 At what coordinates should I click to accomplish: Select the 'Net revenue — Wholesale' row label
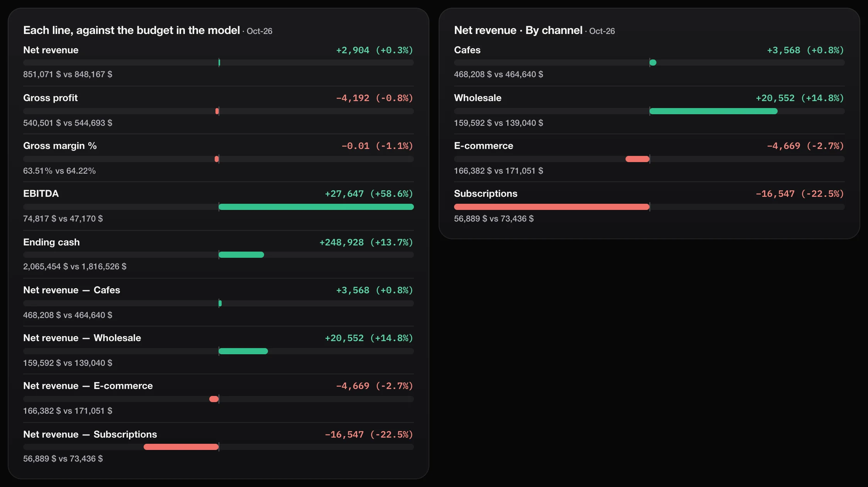pos(82,338)
